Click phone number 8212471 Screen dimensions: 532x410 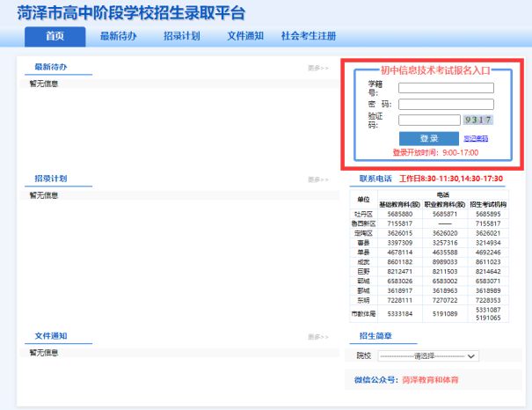(x=400, y=272)
